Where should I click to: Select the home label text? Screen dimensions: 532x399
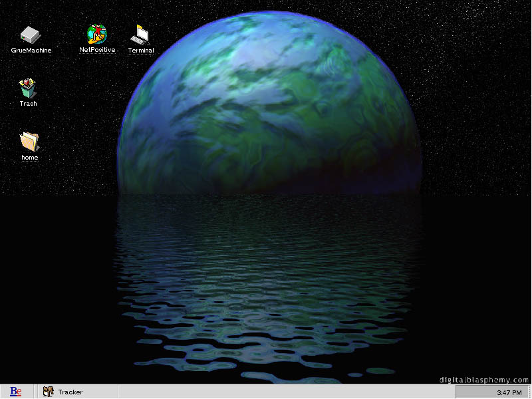(30, 158)
